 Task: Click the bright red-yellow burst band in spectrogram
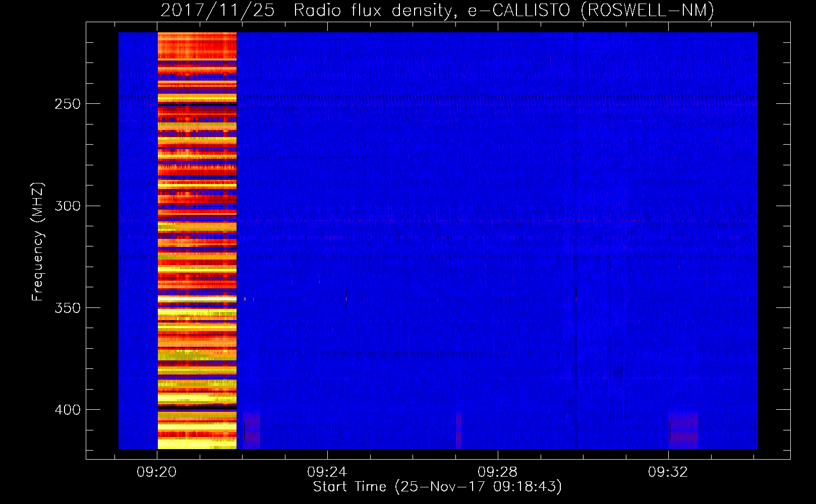coord(197,240)
